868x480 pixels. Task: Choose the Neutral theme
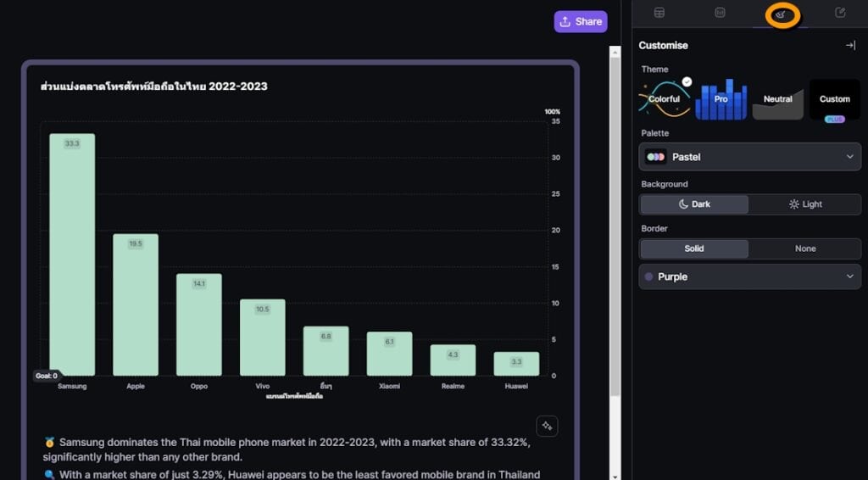click(x=777, y=99)
